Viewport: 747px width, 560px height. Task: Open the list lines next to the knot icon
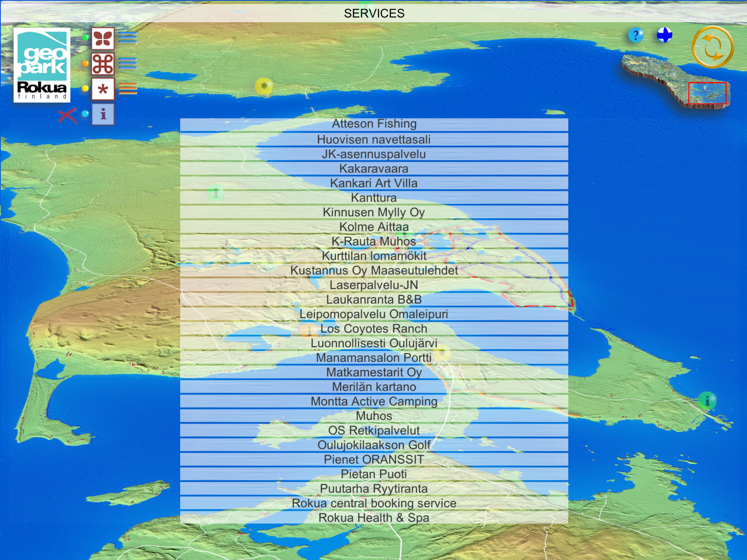(128, 63)
